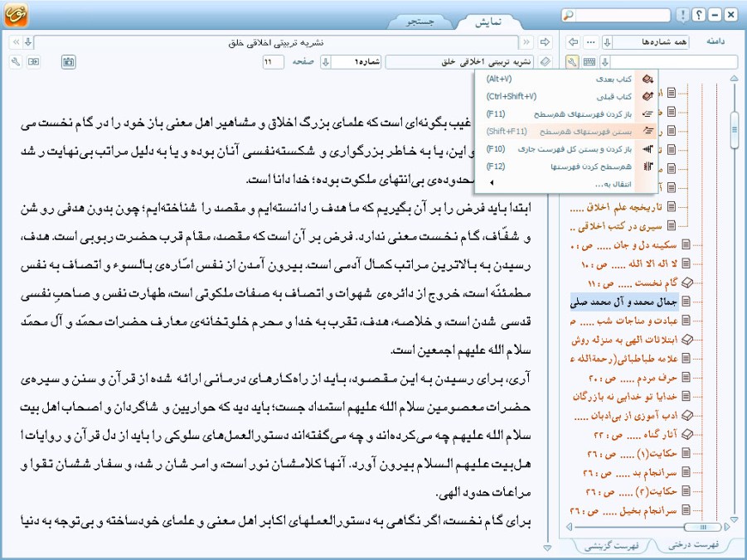The image size is (747, 560).
Task: Open the عبادت و مناجات شب entry
Action: click(624, 321)
